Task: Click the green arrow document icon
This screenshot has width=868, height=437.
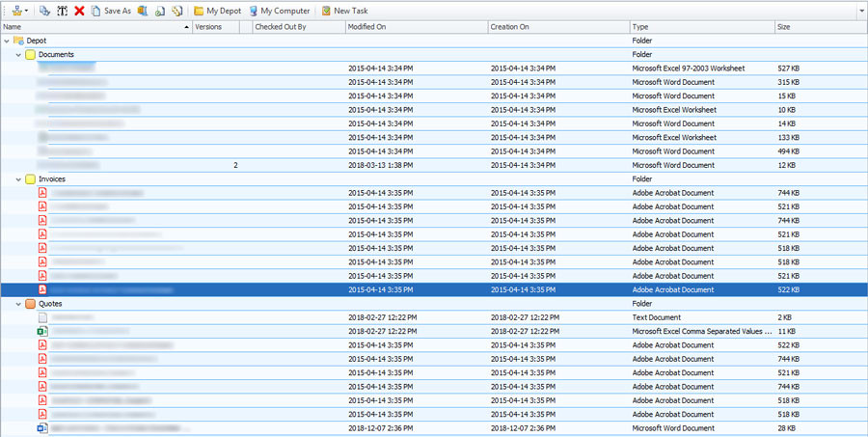Action: [160, 11]
